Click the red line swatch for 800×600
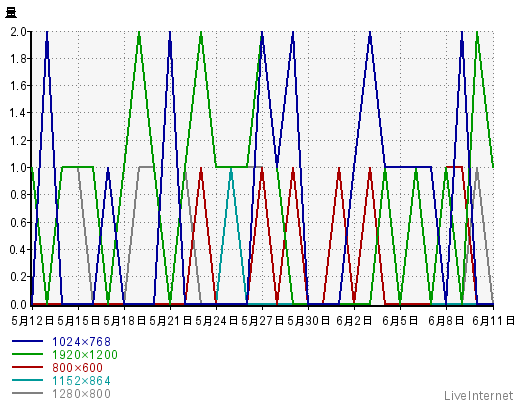520x405 pixels. pos(27,367)
